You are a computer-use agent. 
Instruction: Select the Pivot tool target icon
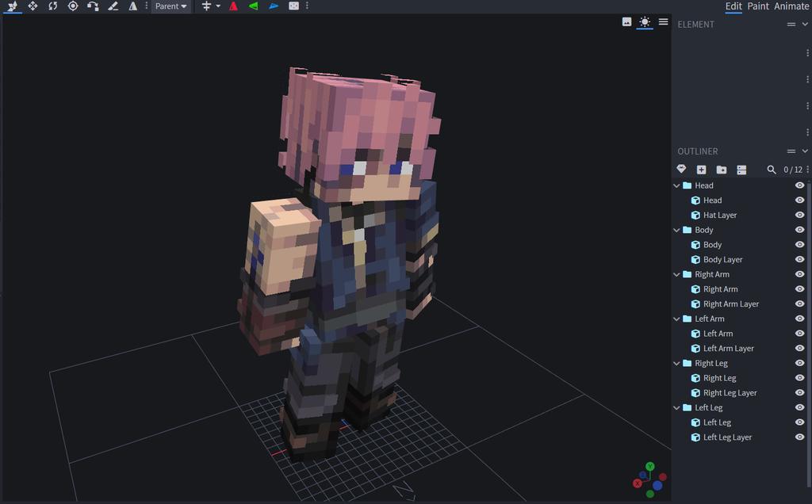click(73, 6)
